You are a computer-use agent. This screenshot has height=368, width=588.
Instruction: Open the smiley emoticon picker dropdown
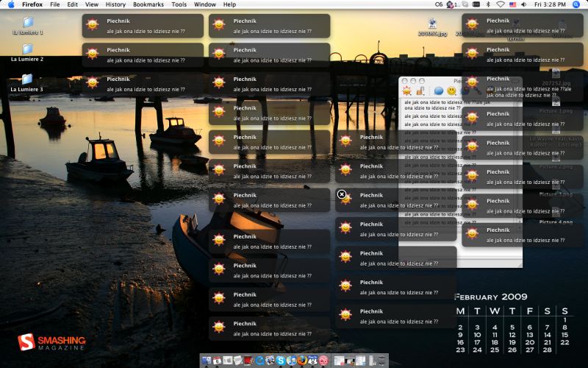tap(451, 91)
